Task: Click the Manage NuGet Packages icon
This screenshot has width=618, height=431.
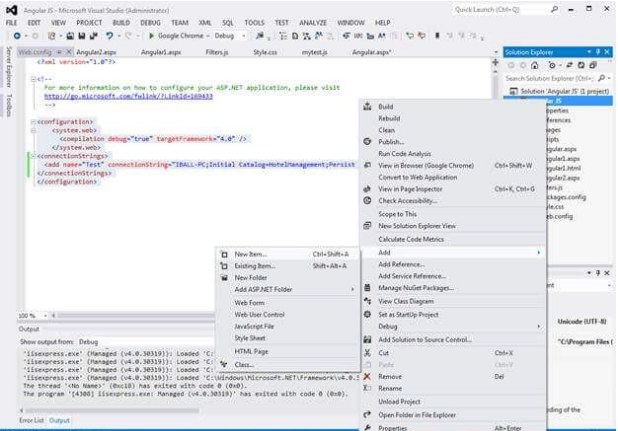Action: coord(367,288)
